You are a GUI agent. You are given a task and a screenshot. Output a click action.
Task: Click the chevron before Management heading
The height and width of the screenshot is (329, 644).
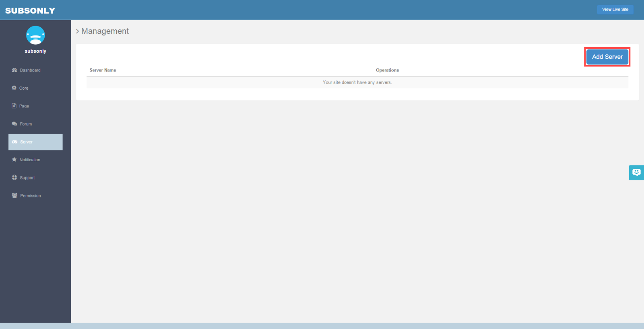[78, 31]
